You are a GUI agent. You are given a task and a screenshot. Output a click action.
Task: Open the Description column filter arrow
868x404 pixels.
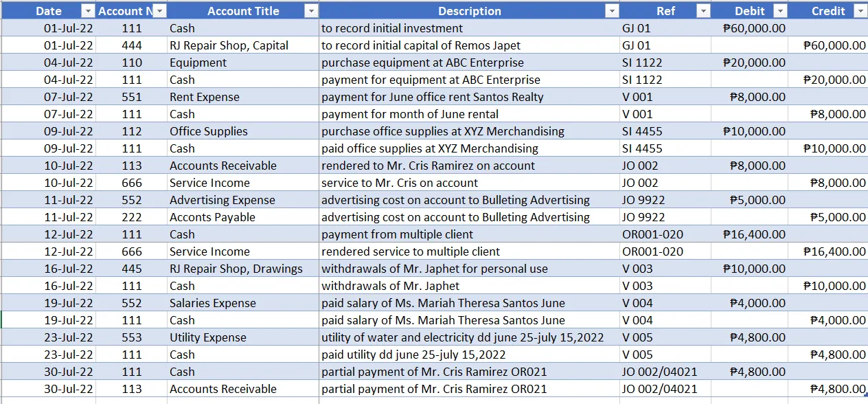tap(612, 11)
